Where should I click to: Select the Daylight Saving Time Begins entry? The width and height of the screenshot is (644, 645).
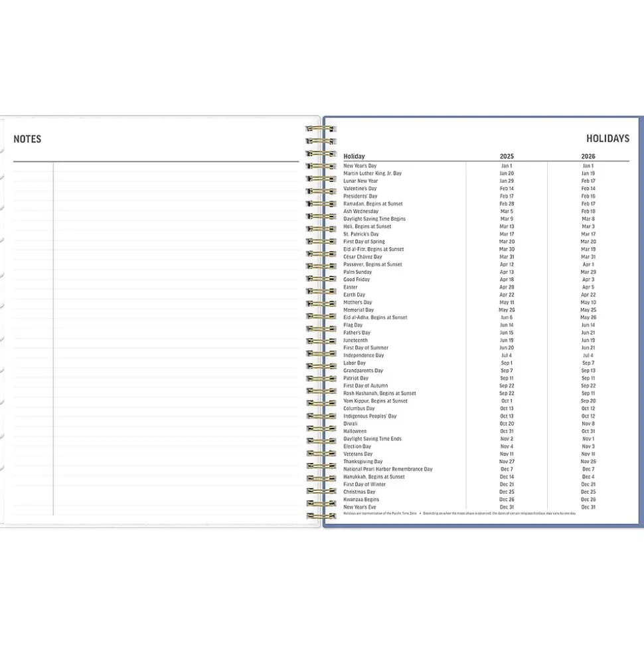[374, 219]
